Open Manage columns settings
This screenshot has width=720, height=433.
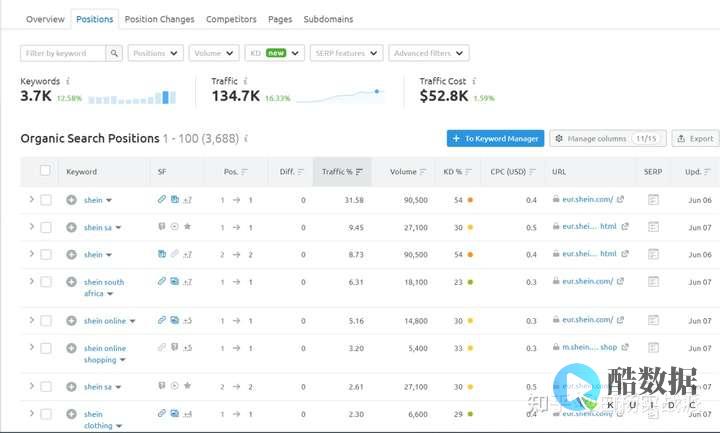coord(608,138)
